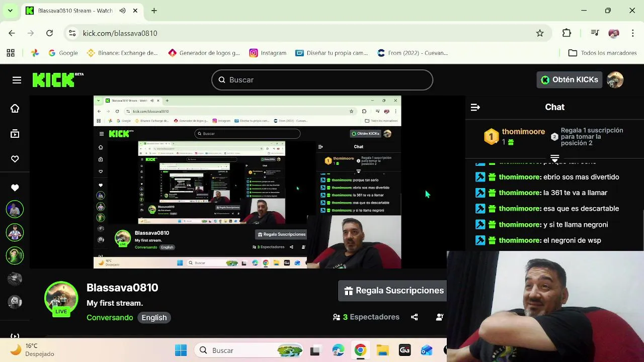The height and width of the screenshot is (362, 644).
Task: Open a new browser tab
Action: pos(154,11)
